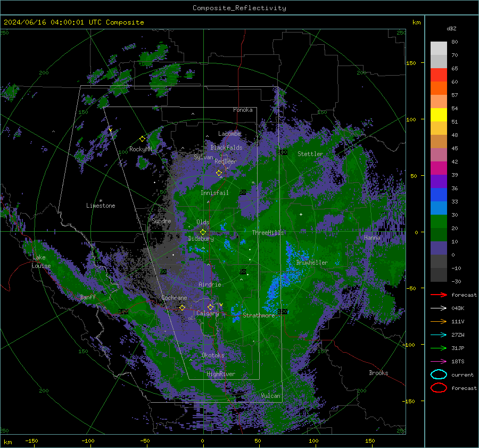Select the dark green 20 dBZ swatch

(439, 234)
